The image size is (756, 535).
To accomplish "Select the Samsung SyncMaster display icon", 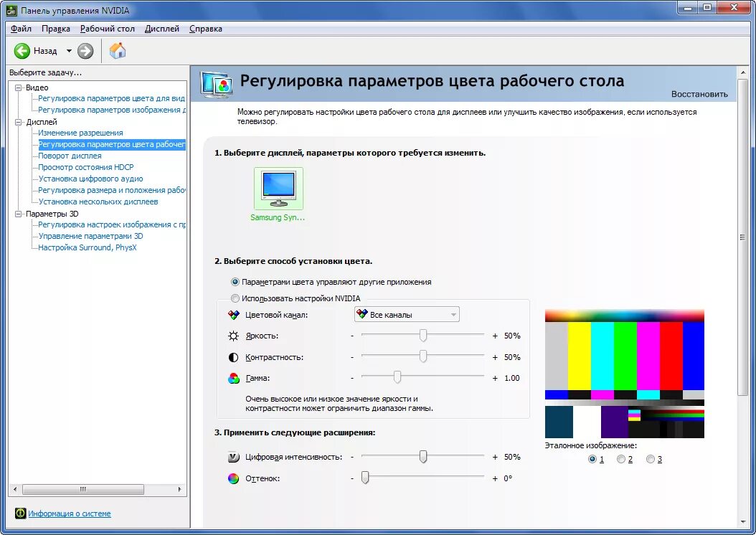I will (278, 189).
